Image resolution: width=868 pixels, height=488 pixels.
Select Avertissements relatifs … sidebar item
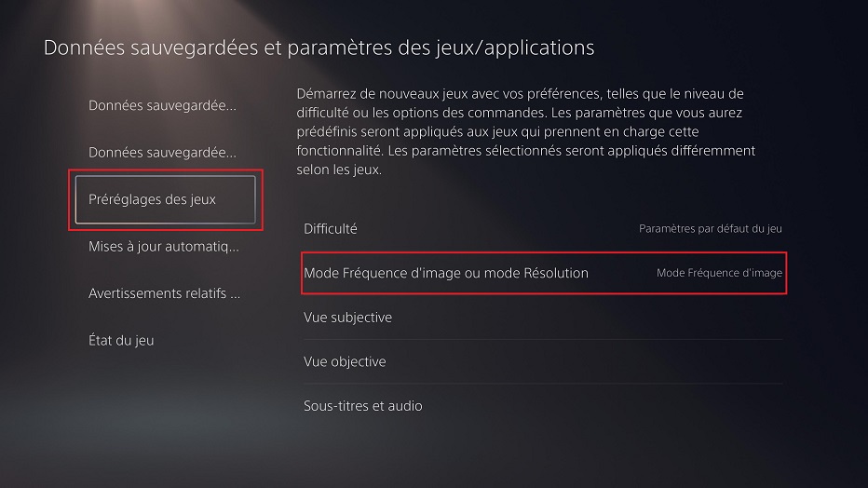(x=165, y=293)
